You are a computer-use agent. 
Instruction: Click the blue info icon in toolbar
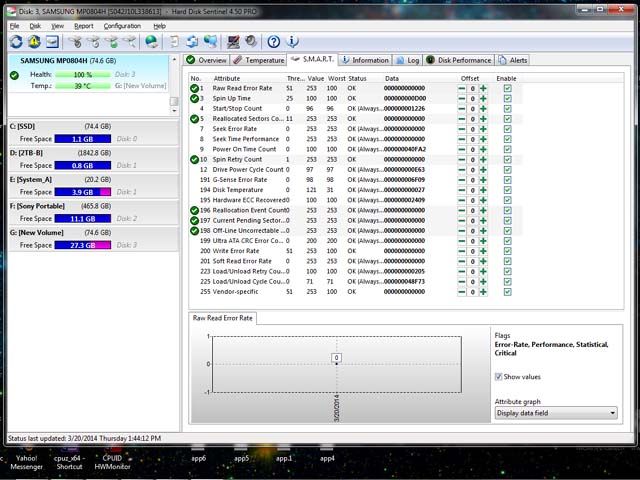[292, 42]
